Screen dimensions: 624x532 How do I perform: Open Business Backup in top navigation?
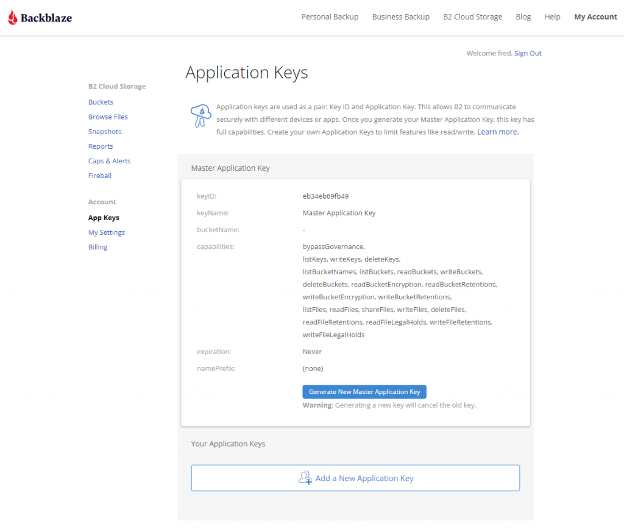pos(401,17)
